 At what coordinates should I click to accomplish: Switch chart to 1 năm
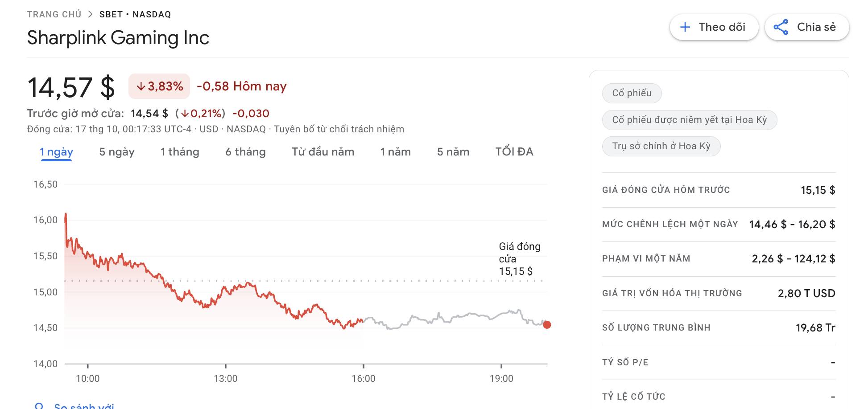click(x=395, y=152)
